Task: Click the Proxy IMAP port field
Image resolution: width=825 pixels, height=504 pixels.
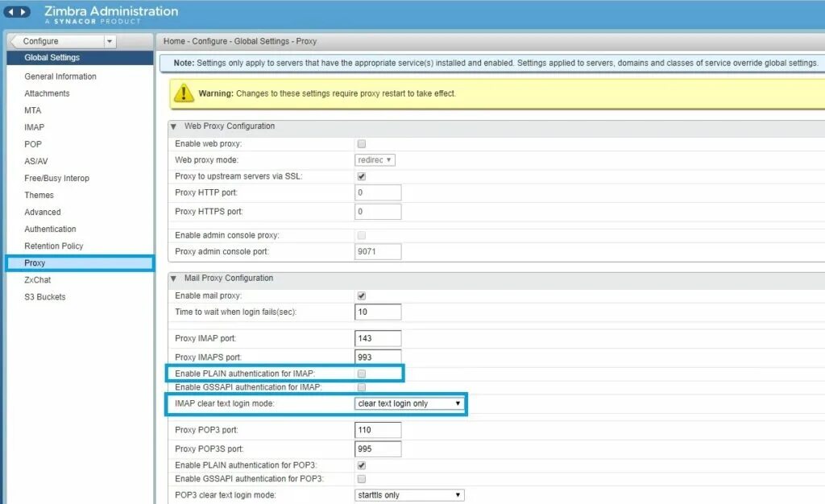Action: coord(378,338)
